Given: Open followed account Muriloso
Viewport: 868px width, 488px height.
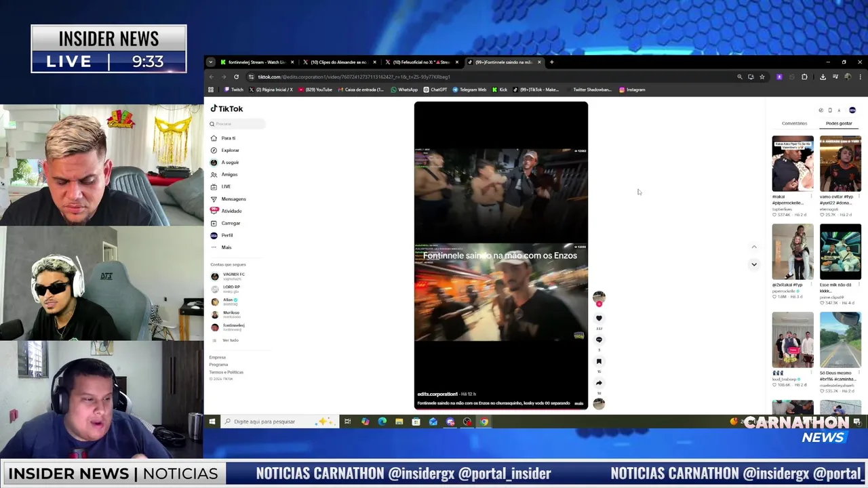Looking at the screenshot, I should (x=226, y=314).
